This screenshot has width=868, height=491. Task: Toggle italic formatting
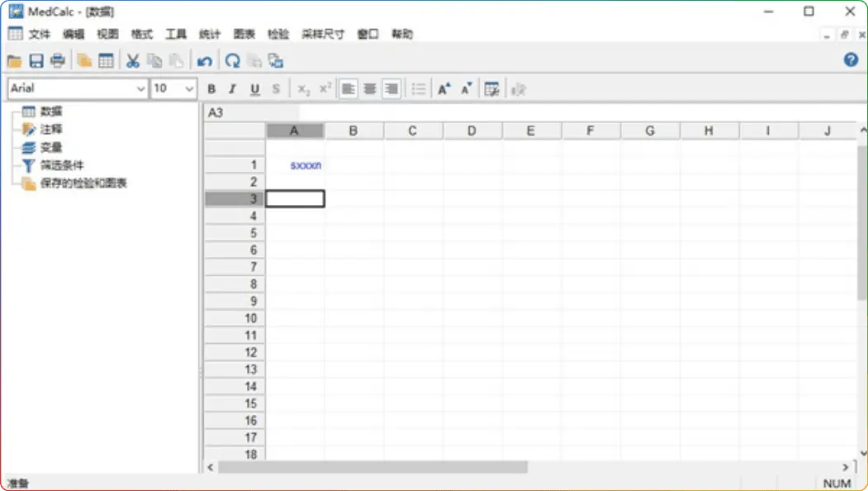[x=233, y=88]
